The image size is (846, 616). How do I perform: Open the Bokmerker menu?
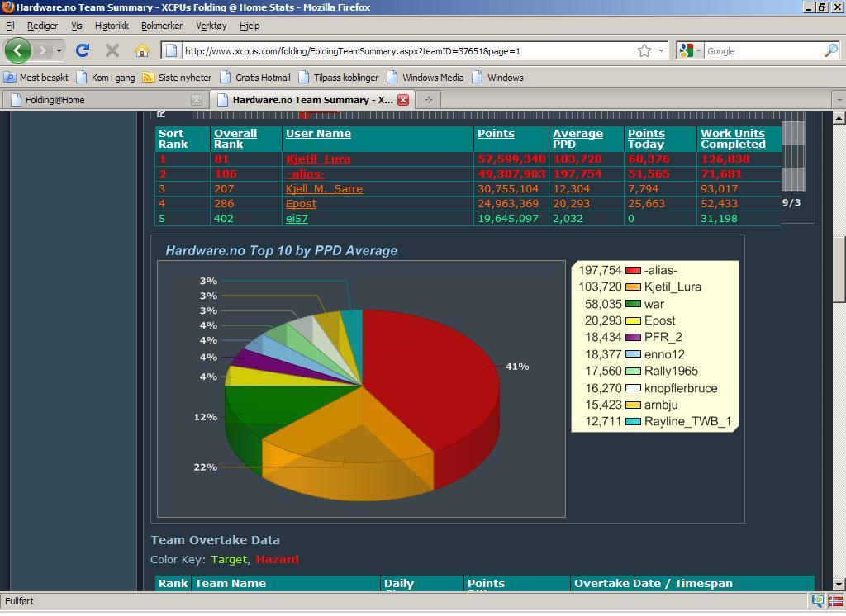(162, 26)
